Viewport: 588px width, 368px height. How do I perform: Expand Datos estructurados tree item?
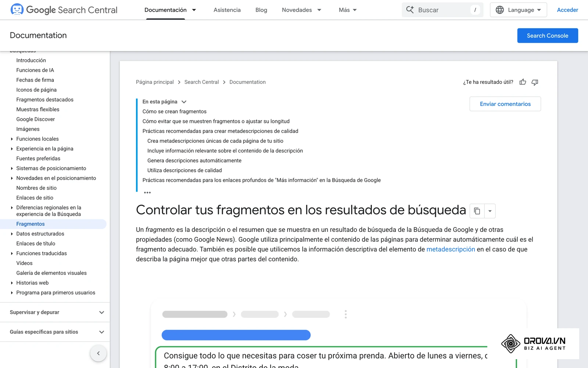(x=12, y=234)
